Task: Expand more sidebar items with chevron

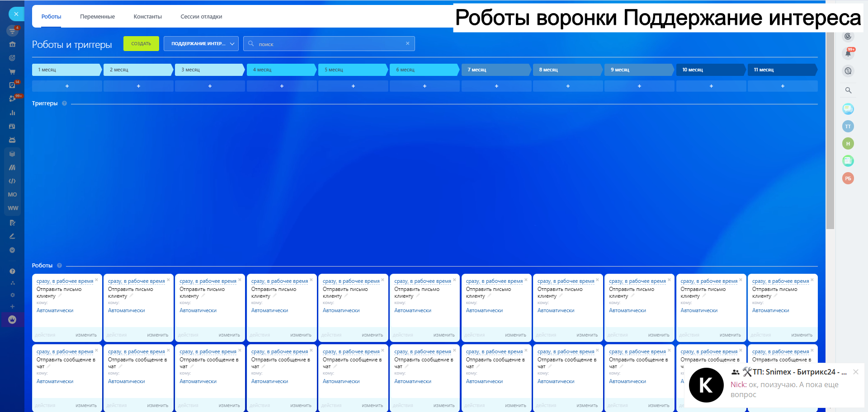Action: coord(12,250)
